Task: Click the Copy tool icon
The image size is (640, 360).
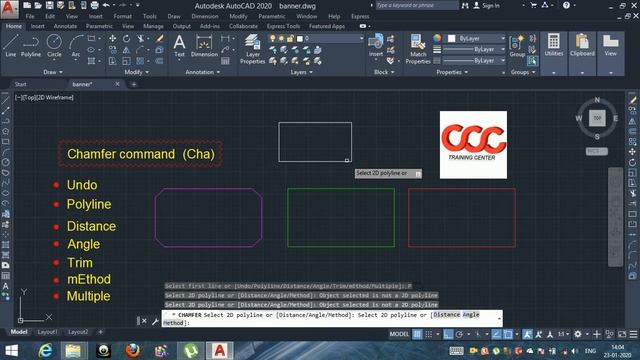Action: [112, 50]
